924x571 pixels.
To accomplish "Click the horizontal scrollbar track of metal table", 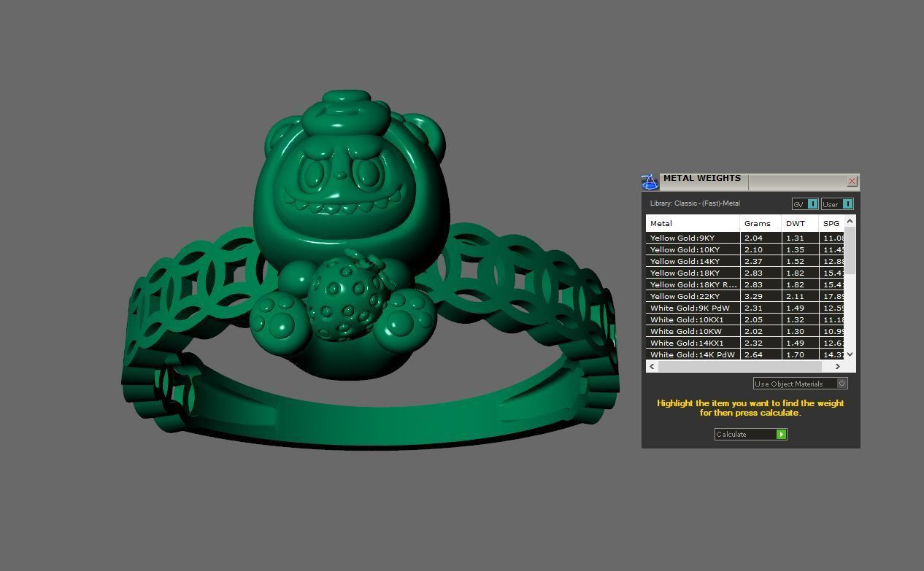I will (744, 367).
